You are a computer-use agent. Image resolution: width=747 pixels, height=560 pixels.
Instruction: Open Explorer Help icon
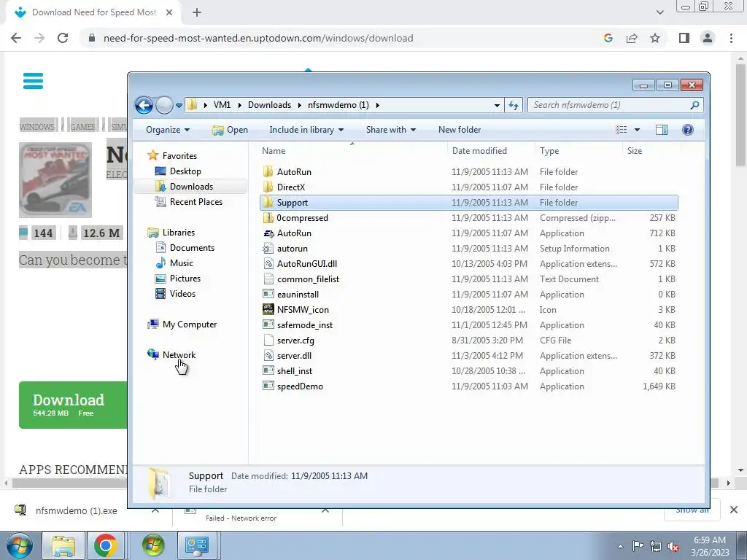pos(687,130)
